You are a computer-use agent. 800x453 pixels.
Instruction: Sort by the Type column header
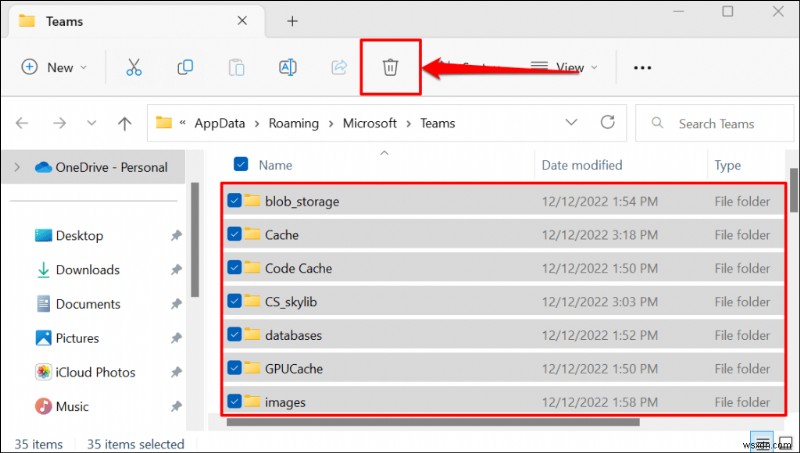coord(728,165)
